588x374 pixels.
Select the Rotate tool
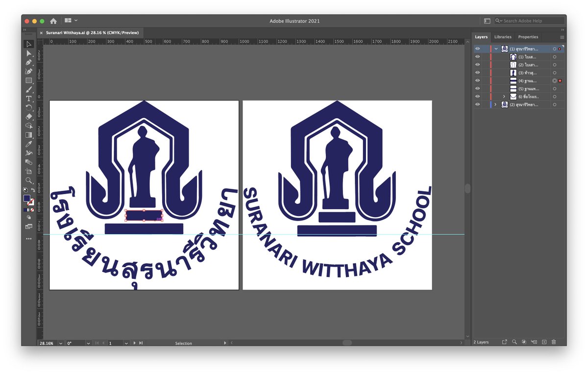[x=29, y=107]
